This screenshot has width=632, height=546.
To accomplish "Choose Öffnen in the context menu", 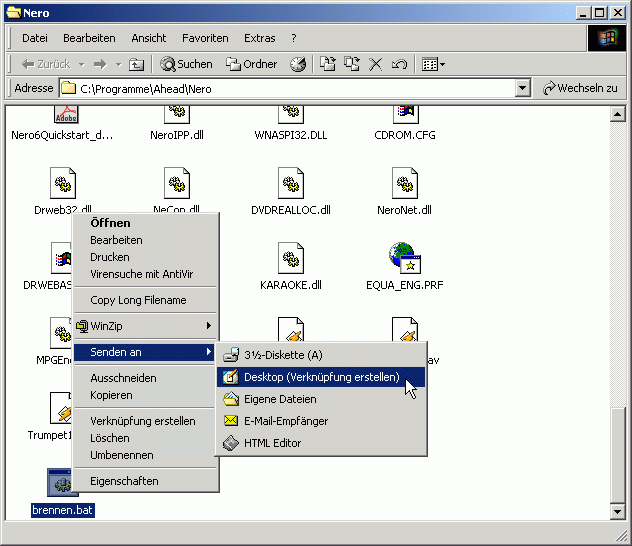I will click(146, 223).
